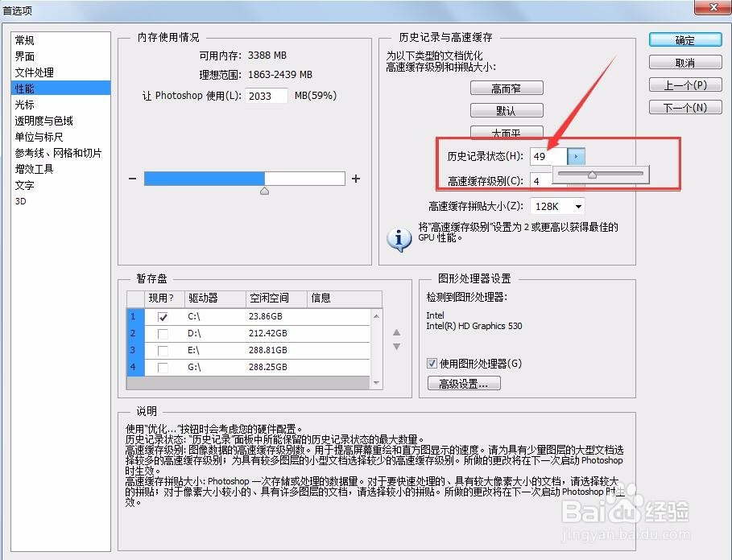Click the 23.86GB free space cell
The width and height of the screenshot is (732, 560).
(x=265, y=316)
